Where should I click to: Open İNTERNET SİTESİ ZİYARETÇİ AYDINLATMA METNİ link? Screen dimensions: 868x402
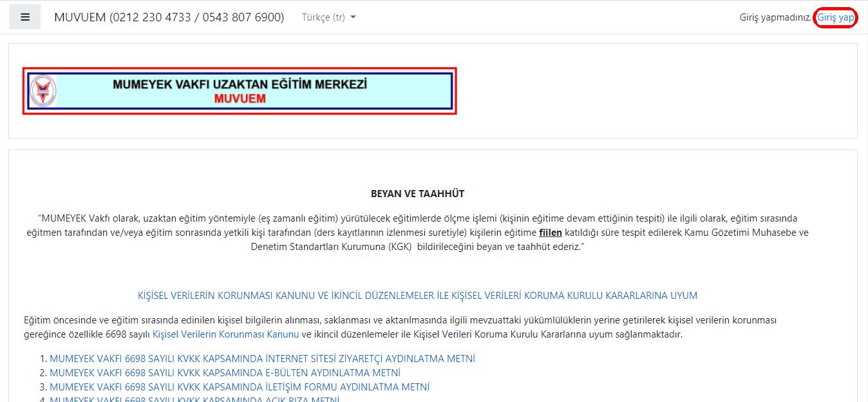pos(262,359)
